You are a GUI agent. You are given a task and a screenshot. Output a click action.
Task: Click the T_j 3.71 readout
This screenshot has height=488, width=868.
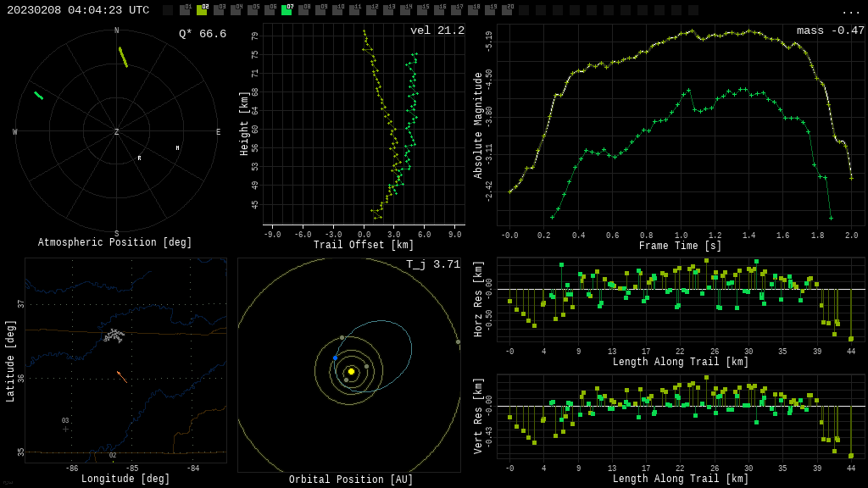coord(432,264)
